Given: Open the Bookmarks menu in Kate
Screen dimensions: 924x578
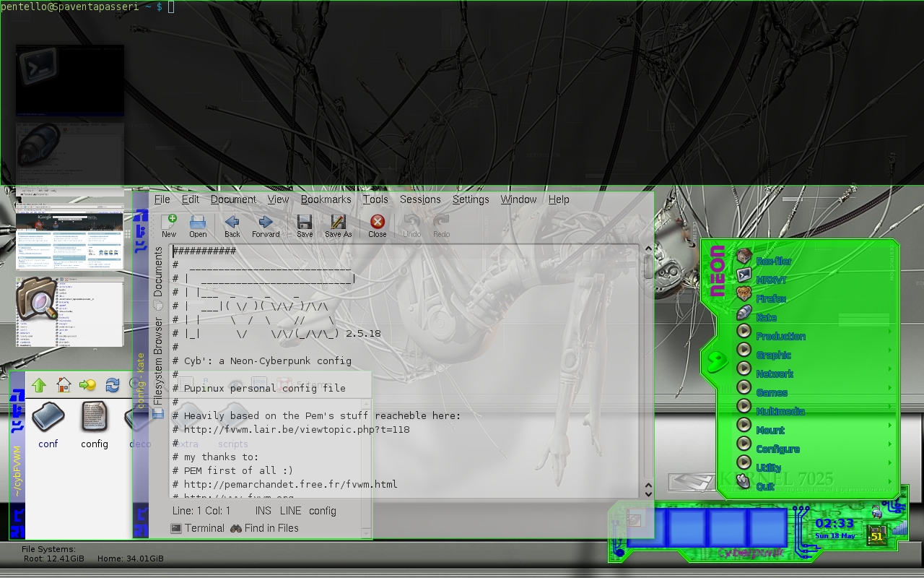Looking at the screenshot, I should point(326,199).
